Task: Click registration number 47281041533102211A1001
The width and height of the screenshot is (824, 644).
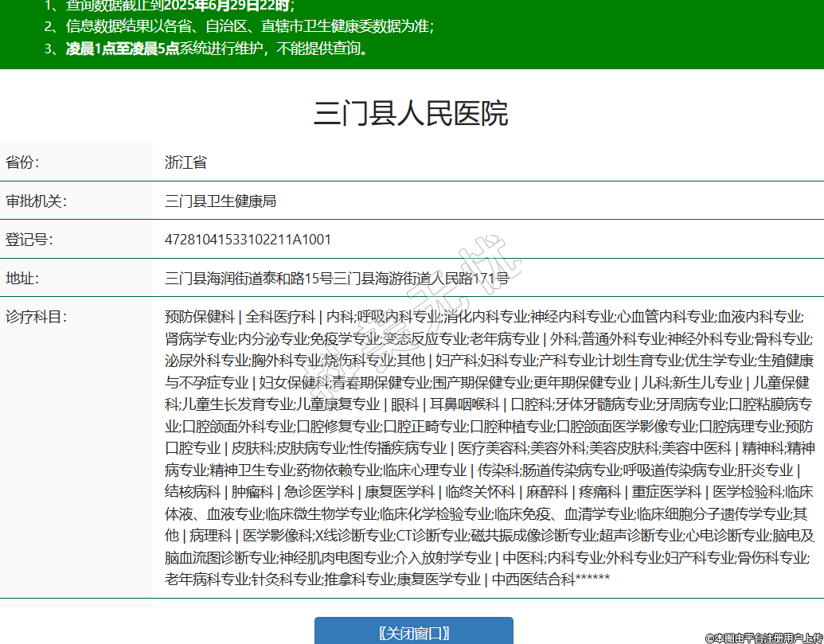Action: 248,240
